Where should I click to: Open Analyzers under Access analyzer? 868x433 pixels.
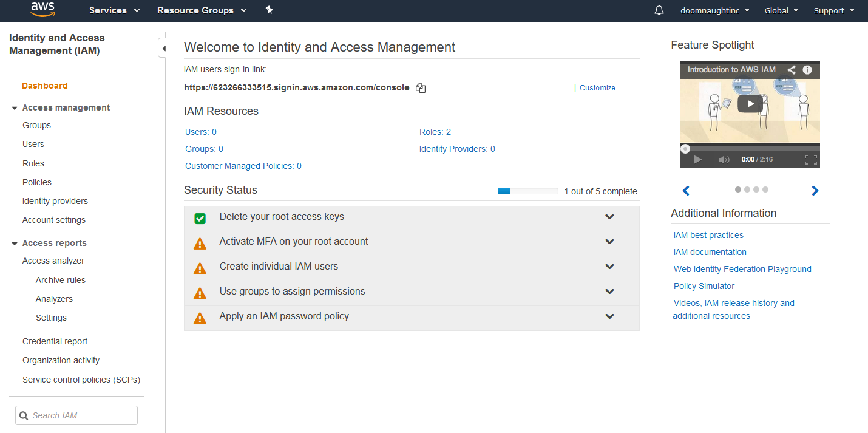coord(54,299)
